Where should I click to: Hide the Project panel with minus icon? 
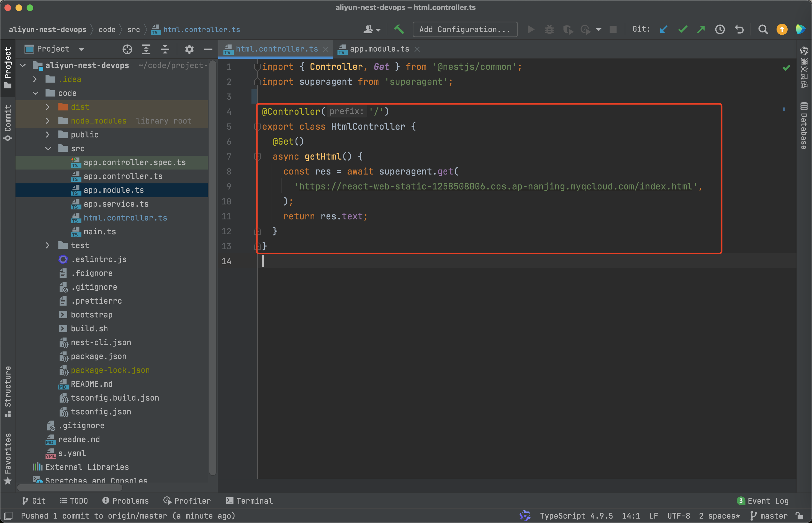pos(208,50)
